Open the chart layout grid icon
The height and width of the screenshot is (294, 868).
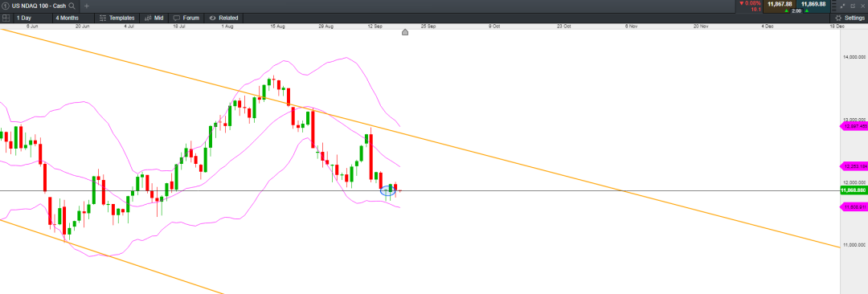pyautogui.click(x=6, y=18)
